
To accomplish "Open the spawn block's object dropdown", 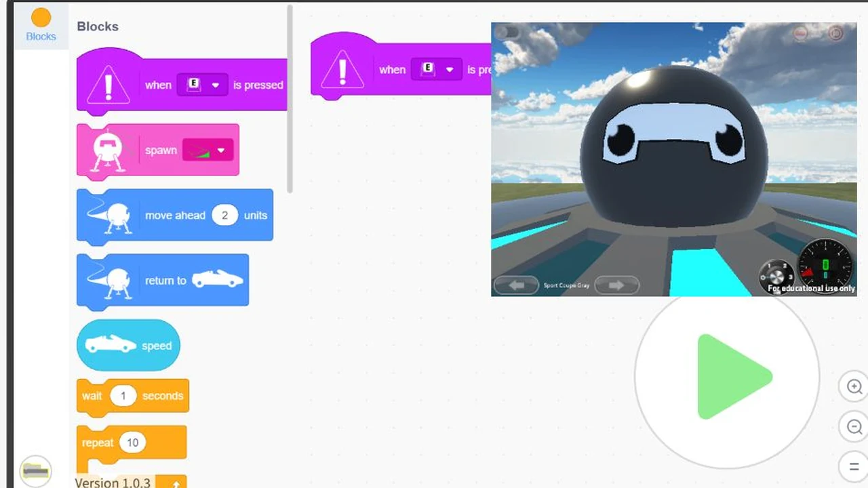I will click(x=208, y=150).
